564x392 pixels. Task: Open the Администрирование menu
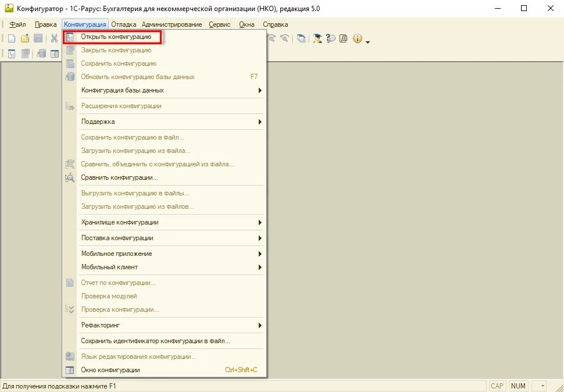tap(172, 24)
